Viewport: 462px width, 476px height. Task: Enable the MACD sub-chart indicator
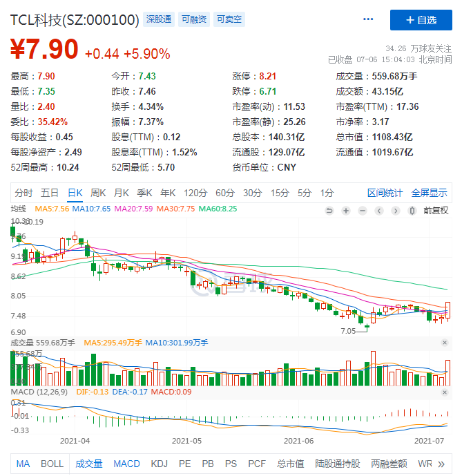click(126, 464)
